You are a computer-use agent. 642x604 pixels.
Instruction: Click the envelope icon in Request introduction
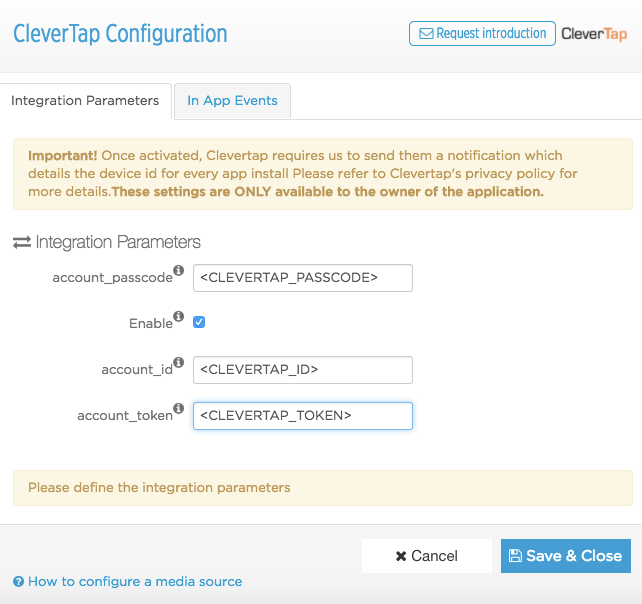click(426, 34)
